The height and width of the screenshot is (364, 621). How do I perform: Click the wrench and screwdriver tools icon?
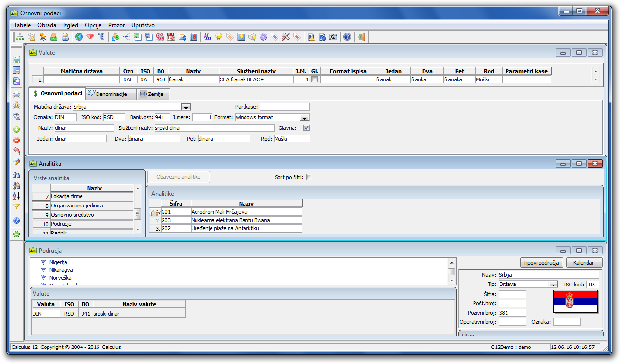(x=285, y=37)
